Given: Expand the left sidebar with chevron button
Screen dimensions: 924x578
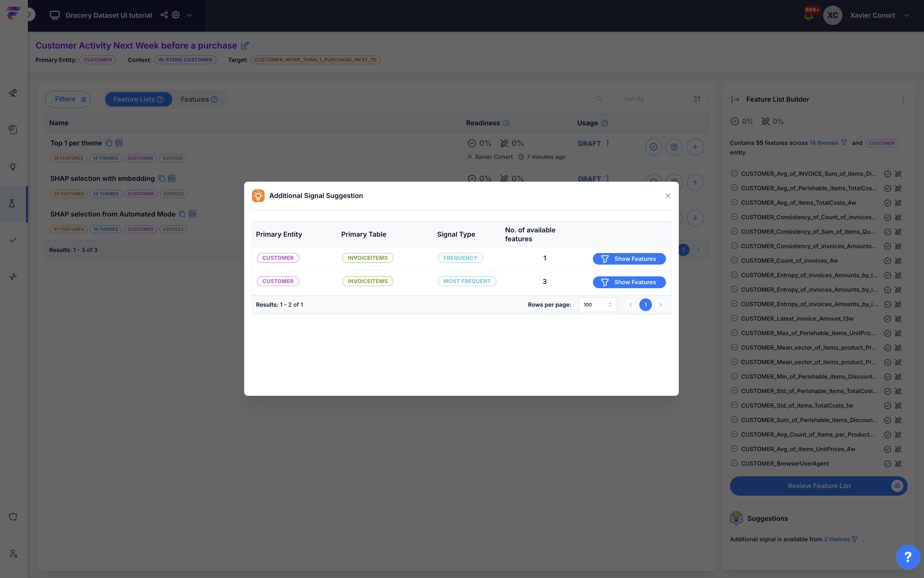Looking at the screenshot, I should coord(29,14).
